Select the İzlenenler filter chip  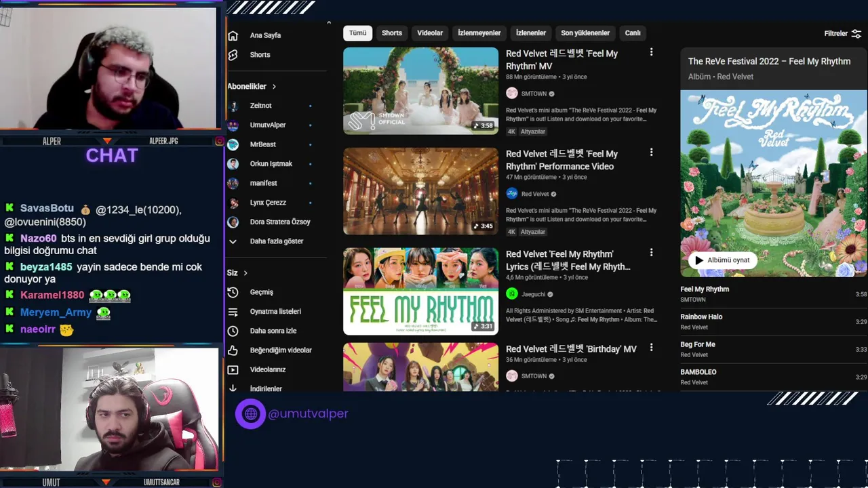(531, 33)
